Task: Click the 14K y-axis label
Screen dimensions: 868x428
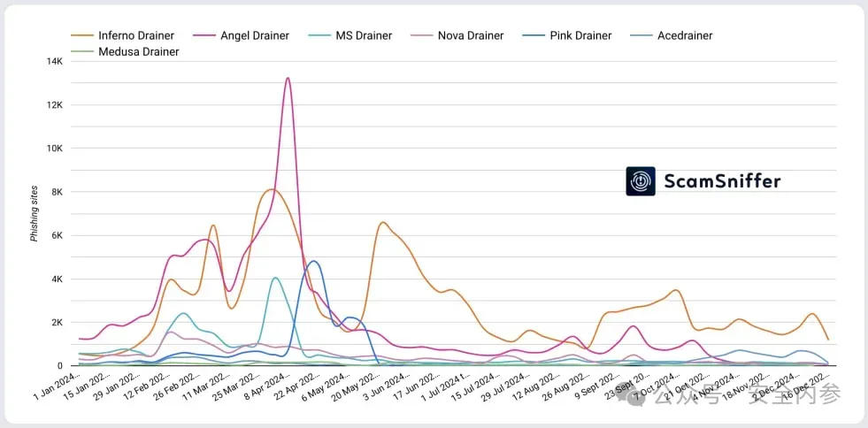Action: 55,61
